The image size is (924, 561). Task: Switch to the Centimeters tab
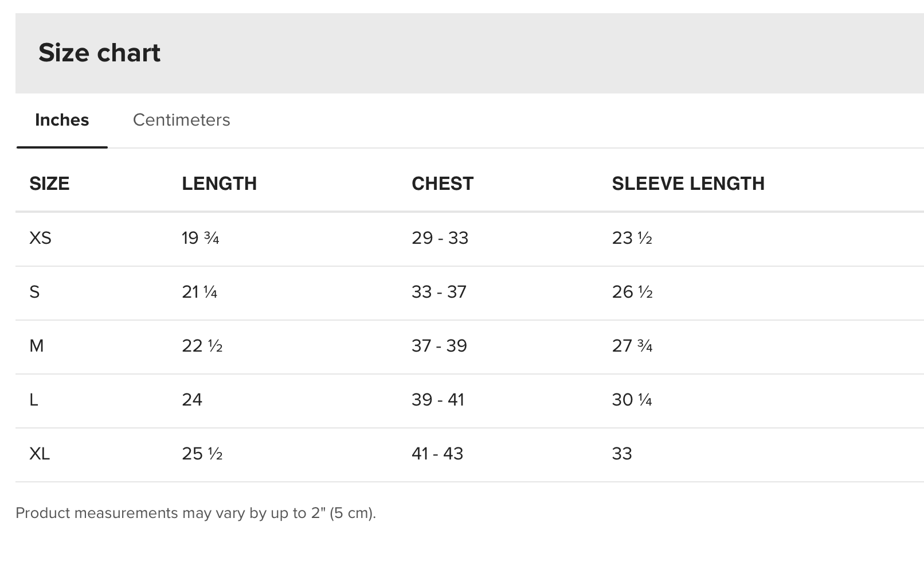pyautogui.click(x=181, y=120)
